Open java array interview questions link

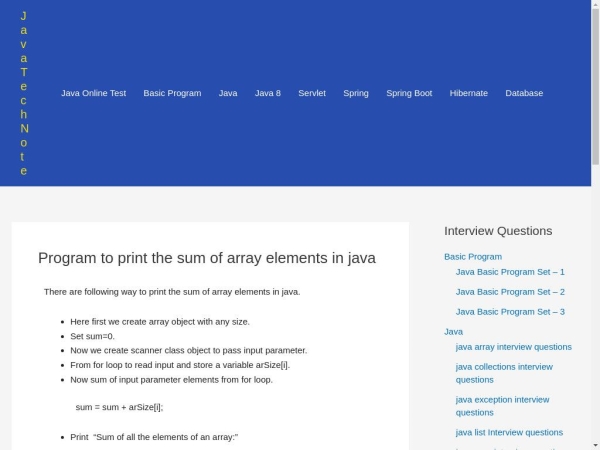click(514, 347)
